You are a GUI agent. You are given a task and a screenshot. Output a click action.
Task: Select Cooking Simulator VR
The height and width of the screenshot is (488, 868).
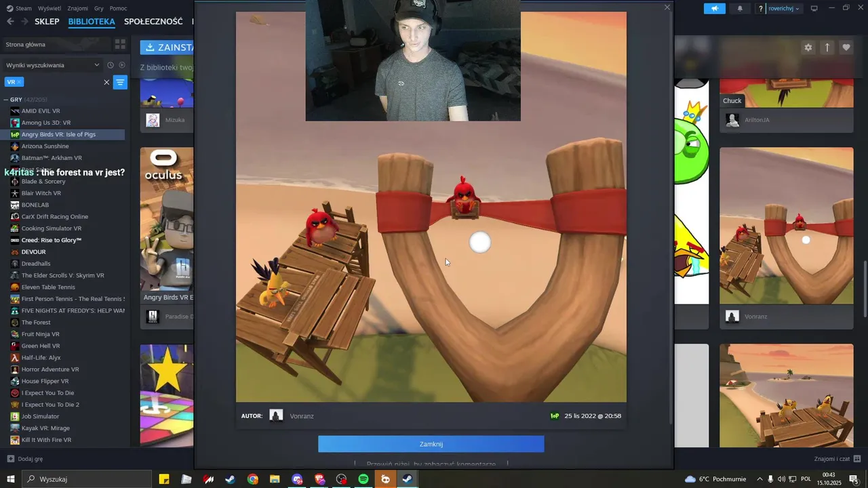click(52, 228)
